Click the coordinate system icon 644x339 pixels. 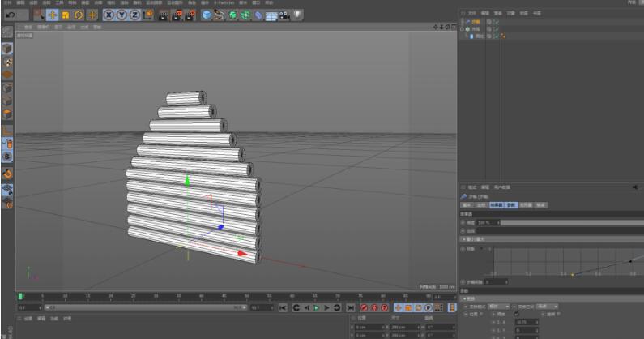click(149, 15)
